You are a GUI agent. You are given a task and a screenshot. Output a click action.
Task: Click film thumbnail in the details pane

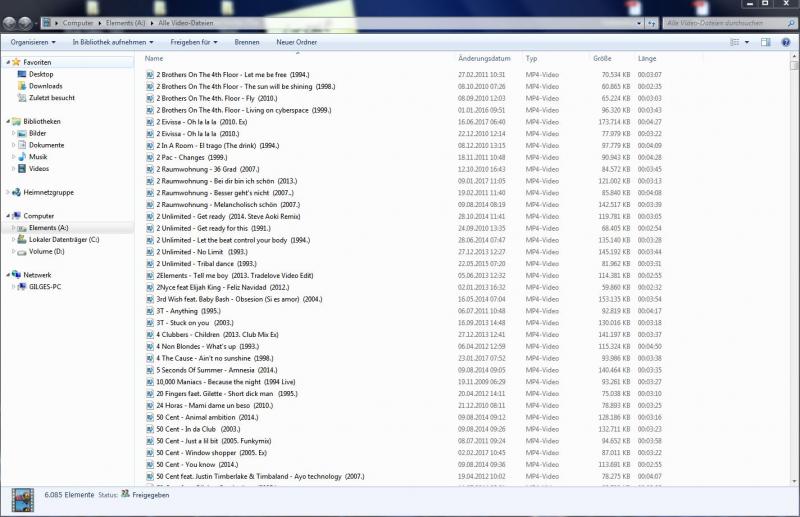23,500
